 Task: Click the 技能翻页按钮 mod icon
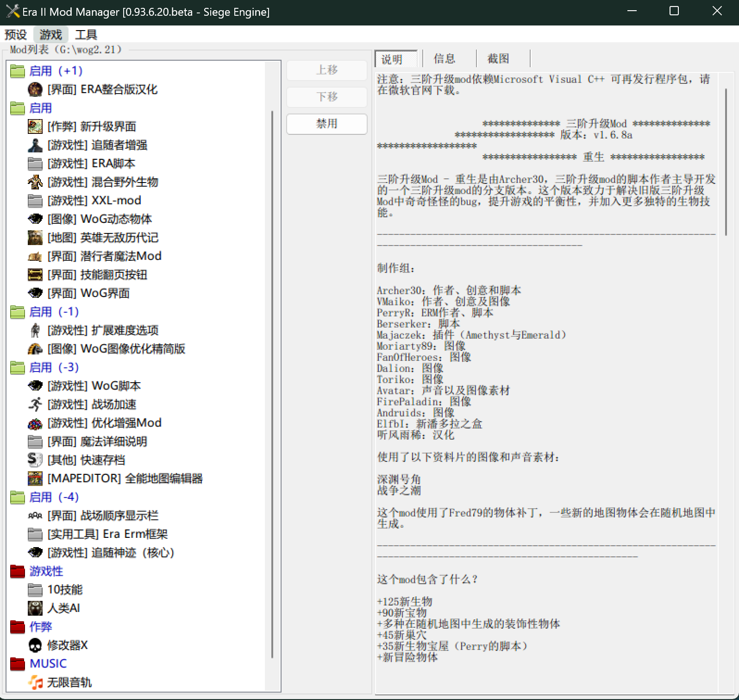click(35, 275)
